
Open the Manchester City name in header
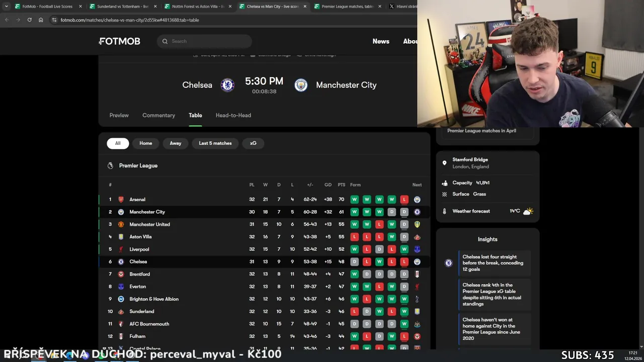coord(346,85)
